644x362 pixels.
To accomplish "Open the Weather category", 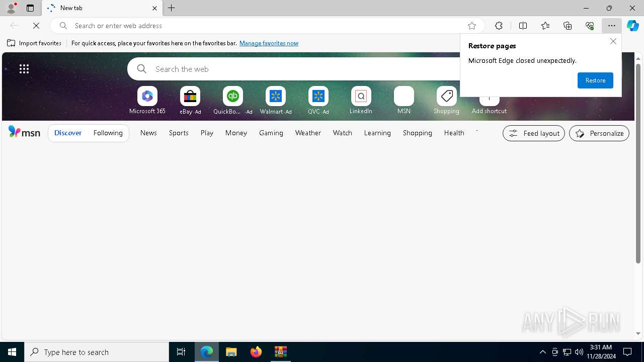I will (308, 133).
